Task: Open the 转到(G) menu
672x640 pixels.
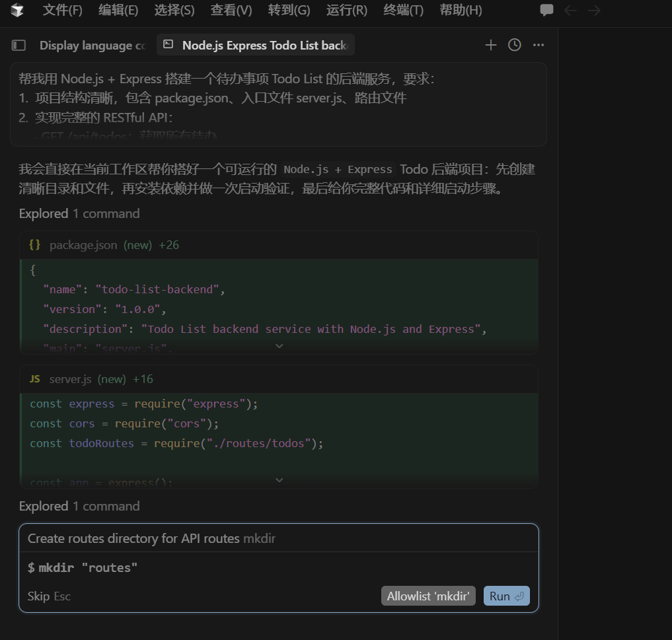Action: 289,10
